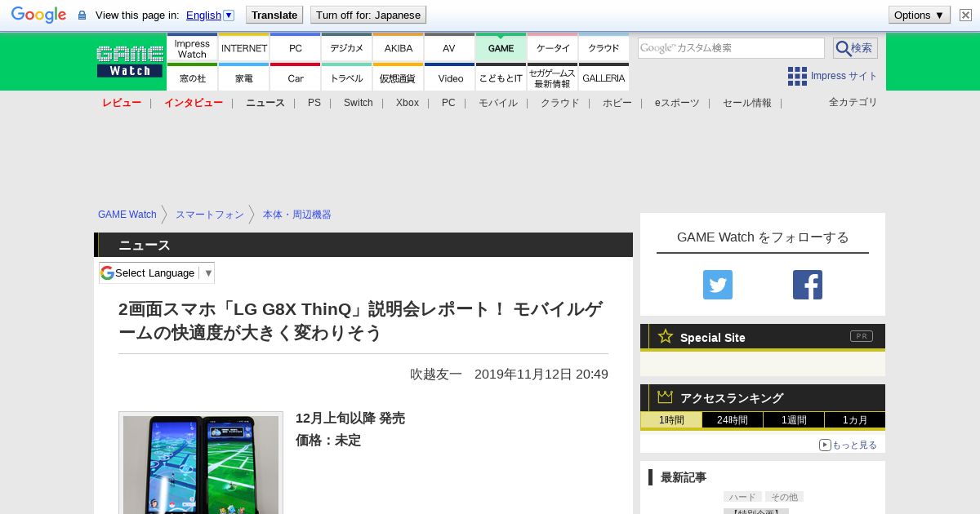Image resolution: width=980 pixels, height=514 pixels.
Task: Open AV Watch tab
Action: coord(449,47)
